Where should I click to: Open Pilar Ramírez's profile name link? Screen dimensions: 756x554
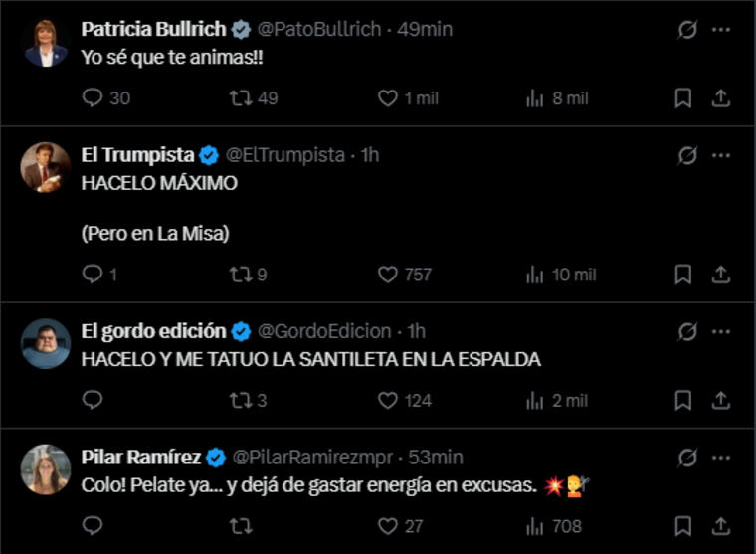[x=141, y=458]
